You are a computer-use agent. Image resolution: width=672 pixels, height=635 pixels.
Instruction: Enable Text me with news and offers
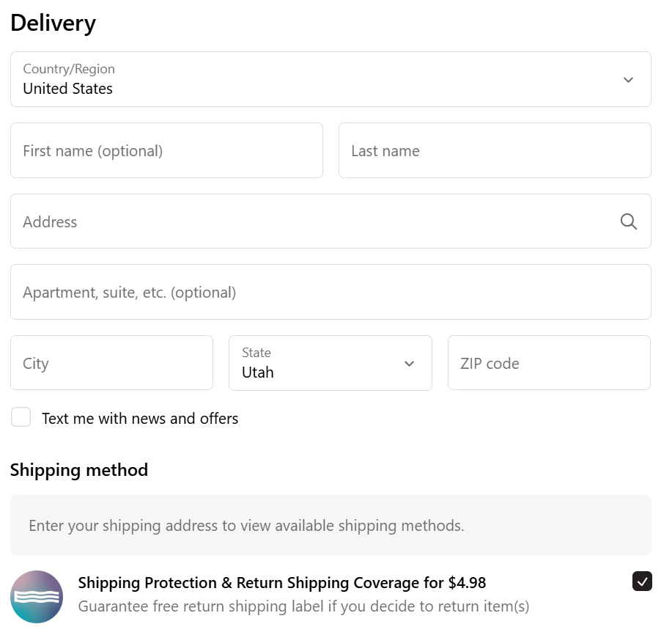[21, 417]
